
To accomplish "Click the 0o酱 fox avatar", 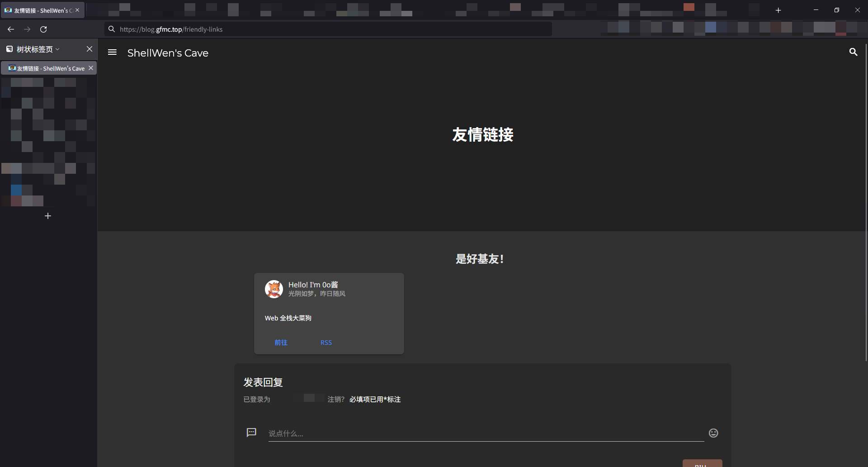I will (x=274, y=289).
